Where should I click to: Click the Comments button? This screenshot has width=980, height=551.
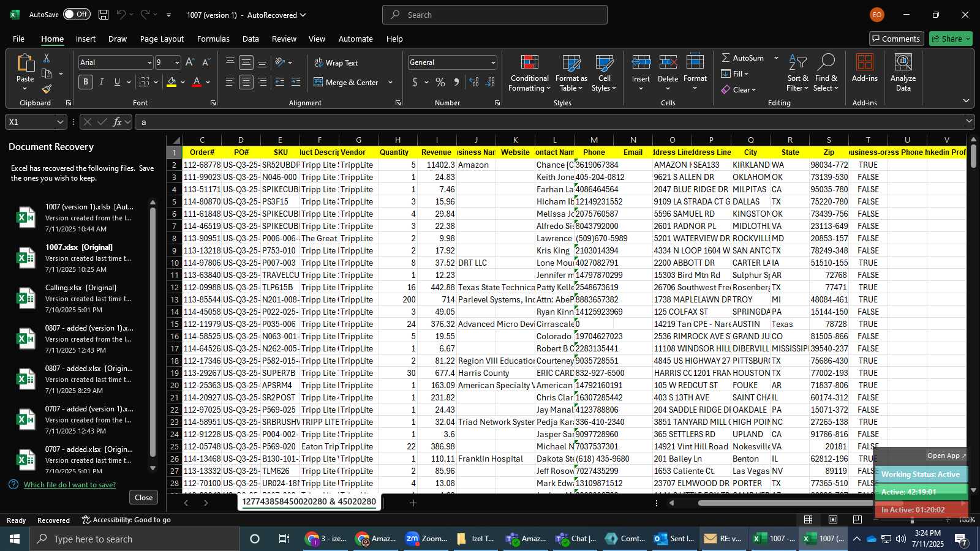896,39
